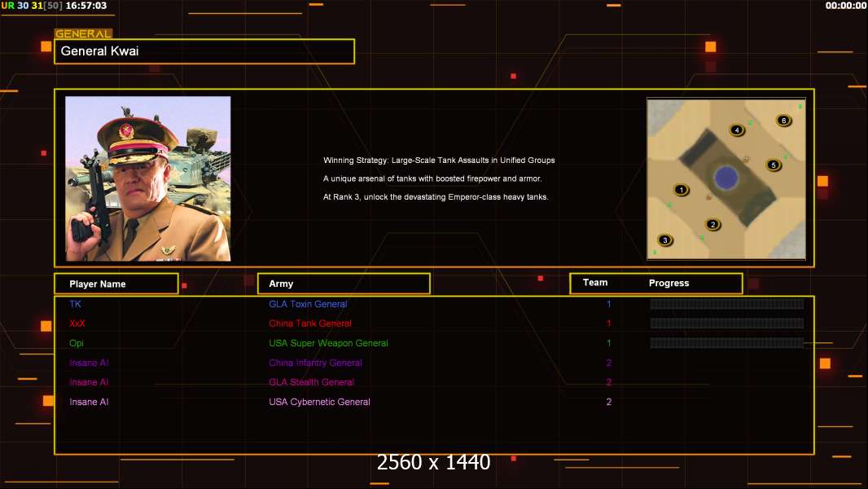Image resolution: width=868 pixels, height=489 pixels.
Task: Click start position 5 on the minimap
Action: (x=774, y=165)
